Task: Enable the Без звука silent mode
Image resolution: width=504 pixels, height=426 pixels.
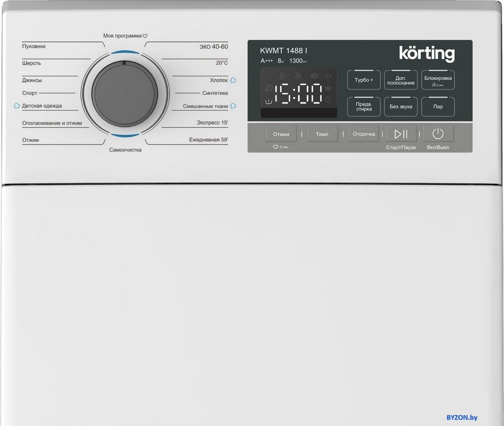Action: coord(401,107)
